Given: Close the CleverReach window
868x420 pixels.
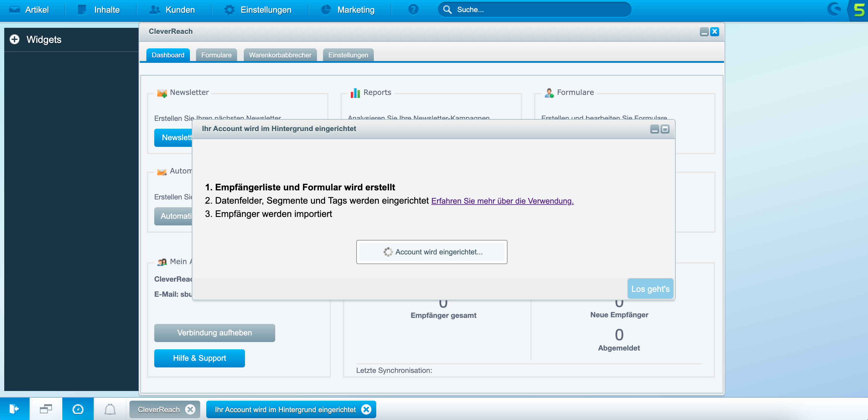Looking at the screenshot, I should click(x=714, y=32).
